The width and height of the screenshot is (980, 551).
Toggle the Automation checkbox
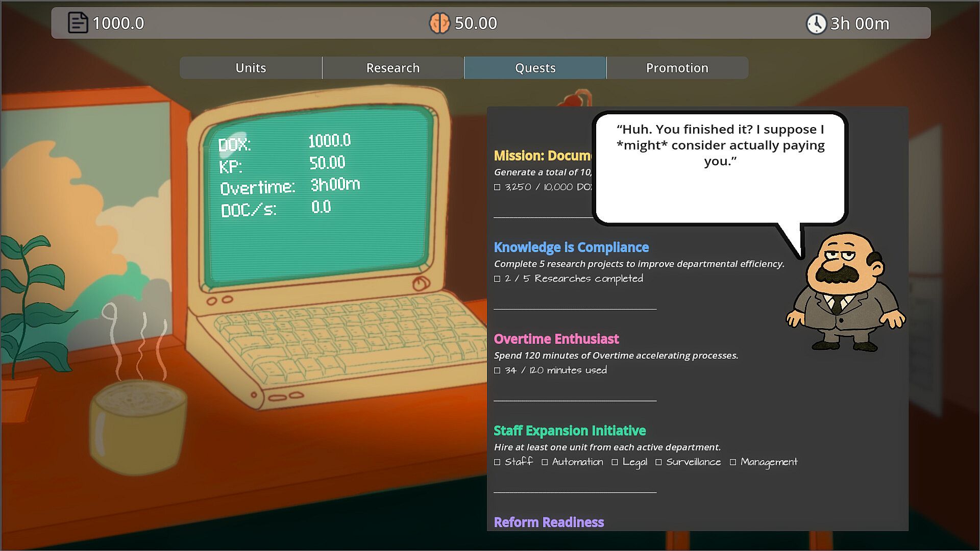(x=545, y=462)
